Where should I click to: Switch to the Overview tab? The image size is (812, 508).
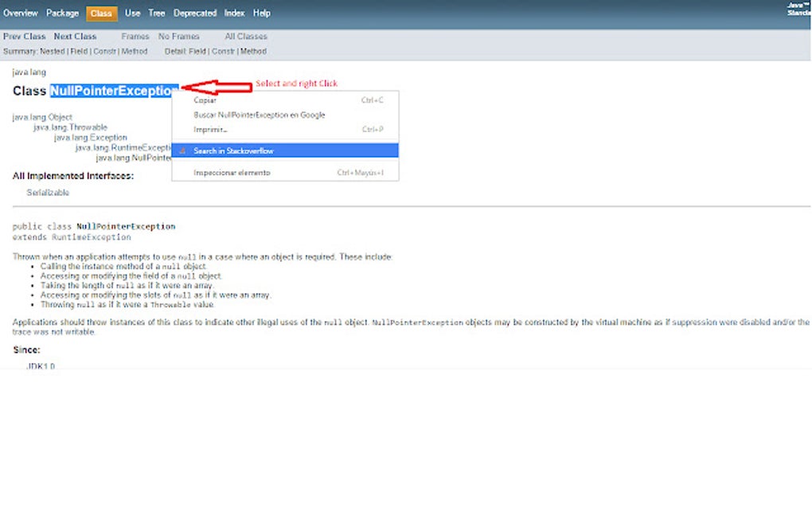pyautogui.click(x=20, y=13)
